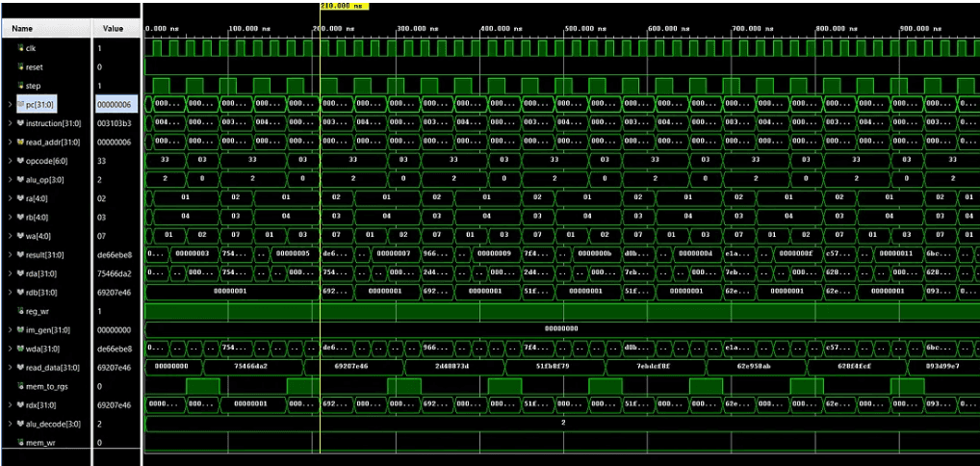Image resolution: width=980 pixels, height=466 pixels.
Task: Click the 100.000 ns ruler mark
Action: point(251,29)
